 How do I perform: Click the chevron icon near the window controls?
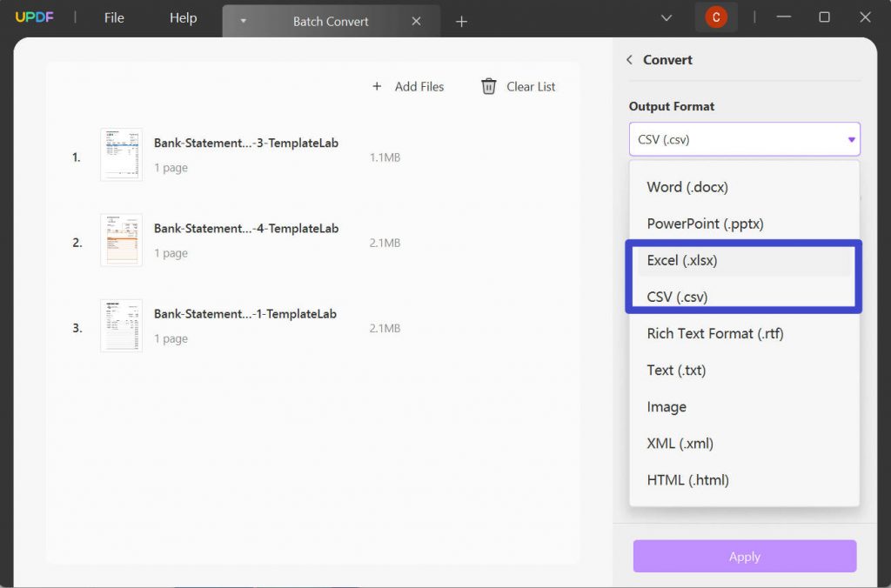[667, 17]
